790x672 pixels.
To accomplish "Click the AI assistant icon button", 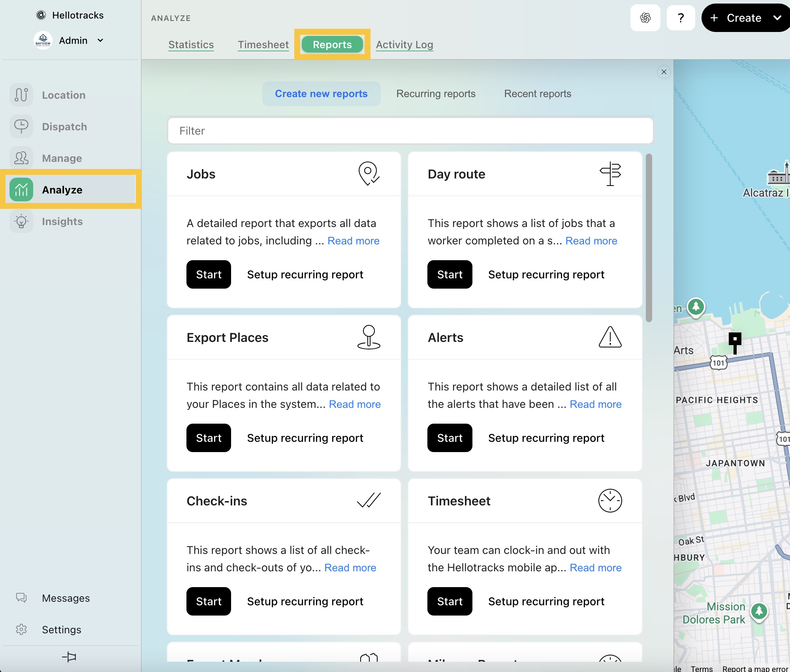I will (645, 18).
